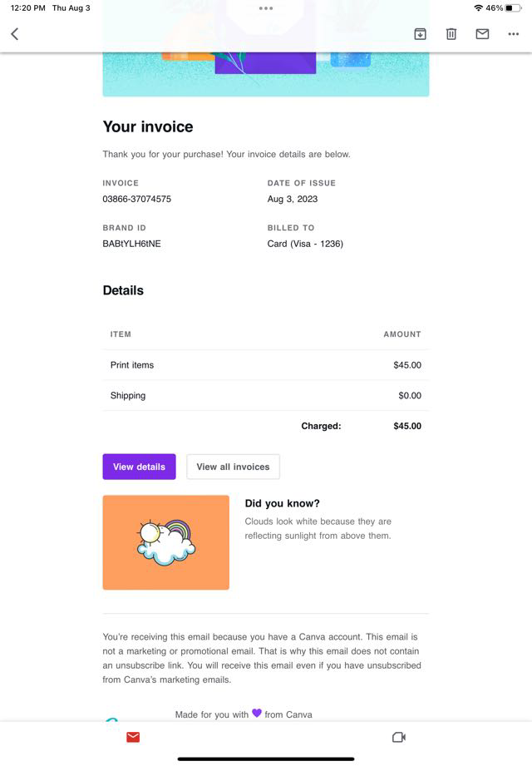Screen dimensions: 532x766
Task: Tap the cloud and rainbow illustration
Action: [166, 542]
